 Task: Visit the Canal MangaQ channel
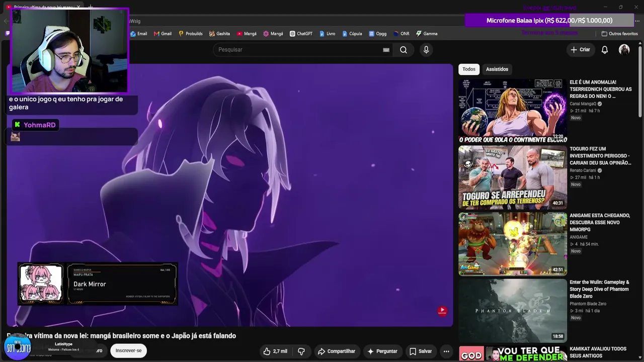point(583,104)
